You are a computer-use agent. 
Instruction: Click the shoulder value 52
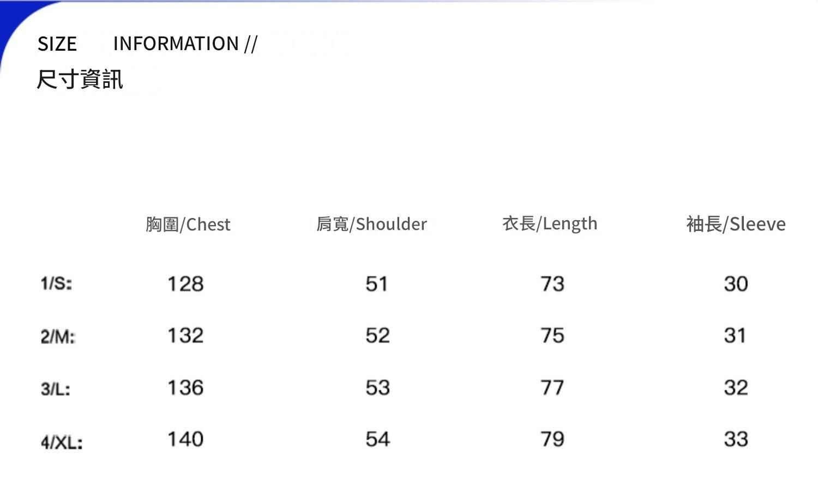377,336
